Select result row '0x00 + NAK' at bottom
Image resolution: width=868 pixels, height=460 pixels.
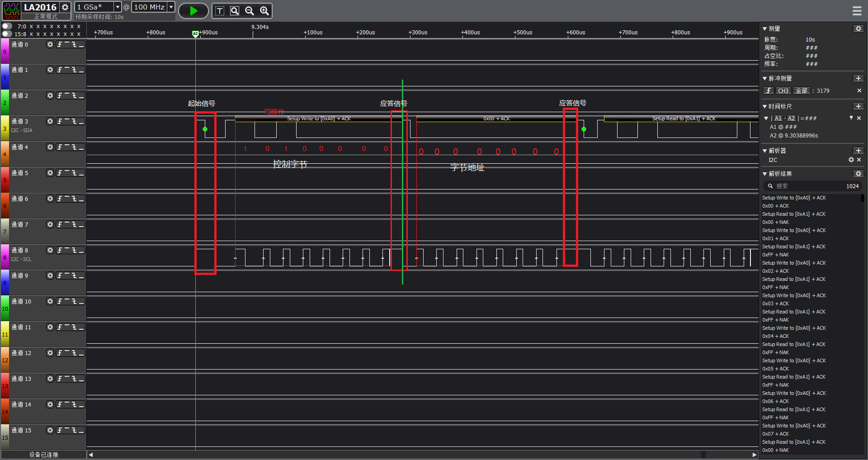tap(812, 450)
